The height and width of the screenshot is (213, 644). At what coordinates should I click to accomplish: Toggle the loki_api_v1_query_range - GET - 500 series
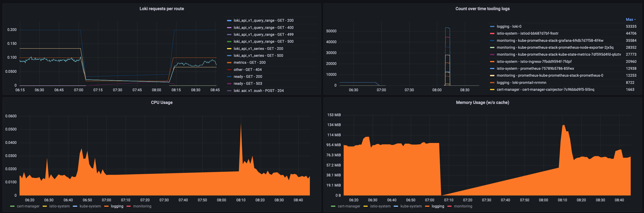pyautogui.click(x=263, y=42)
